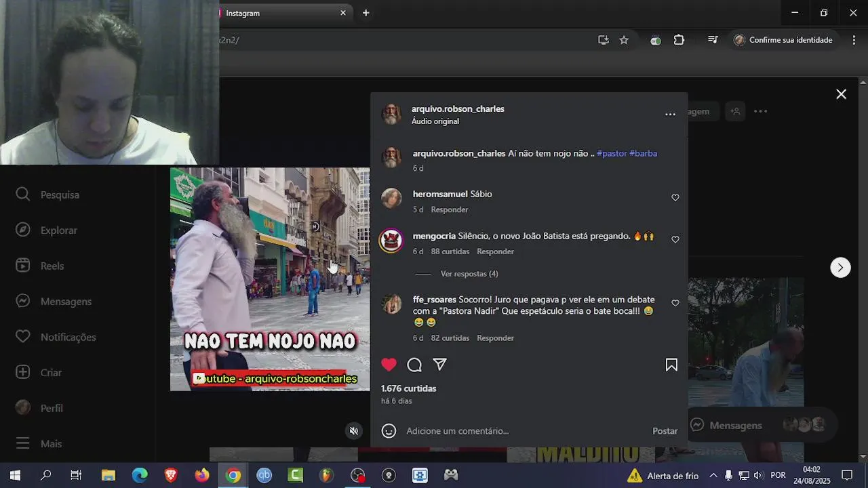This screenshot has width=868, height=488.
Task: Open Perfil avatar in sidebar
Action: [23, 407]
